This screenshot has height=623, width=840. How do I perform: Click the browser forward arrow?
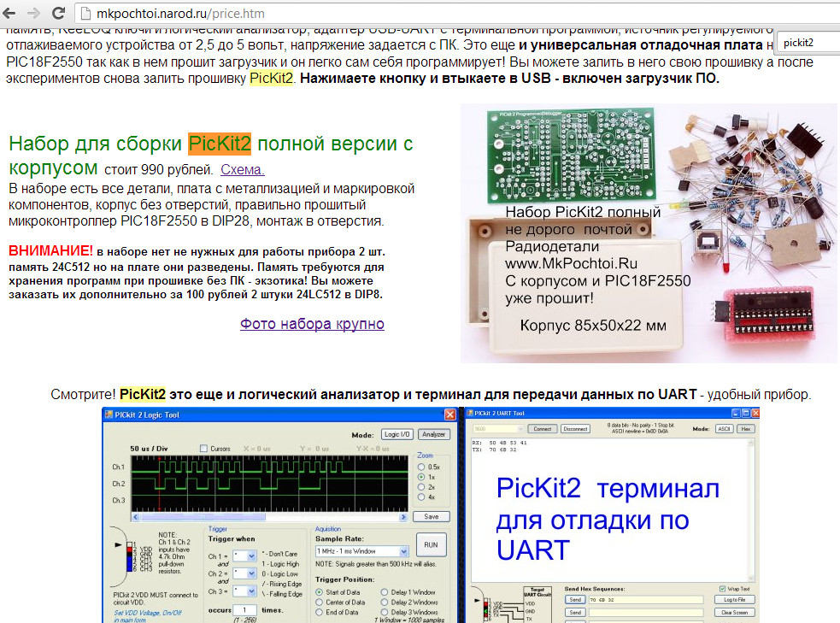click(x=34, y=13)
